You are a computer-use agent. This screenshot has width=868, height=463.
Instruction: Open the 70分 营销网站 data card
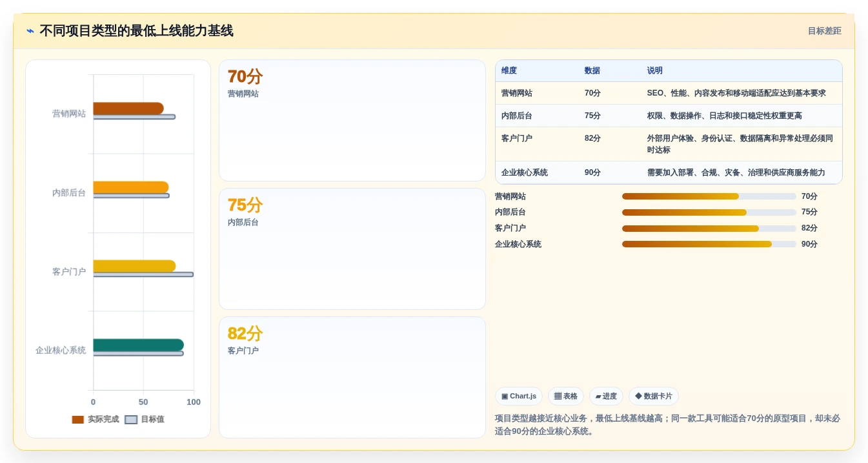click(352, 121)
